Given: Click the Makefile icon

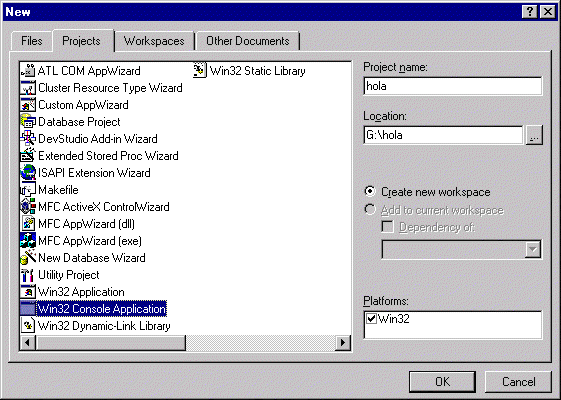Looking at the screenshot, I should tap(28, 190).
